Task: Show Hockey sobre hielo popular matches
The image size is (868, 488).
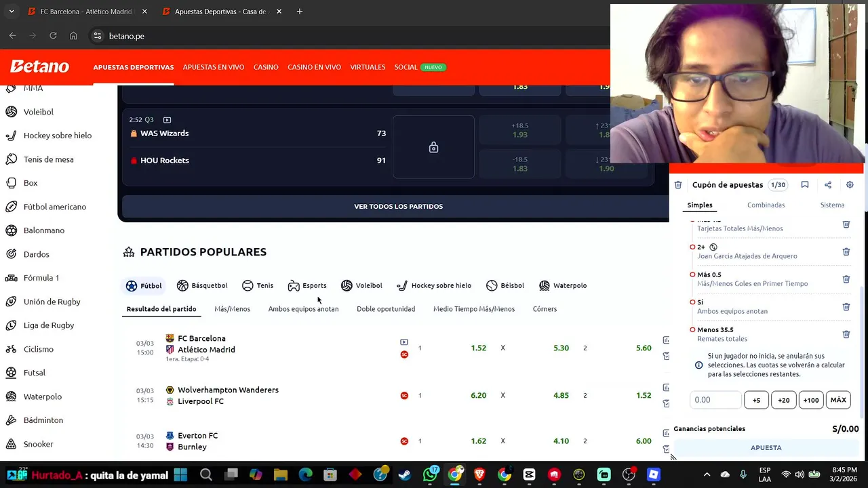Action: (x=433, y=286)
